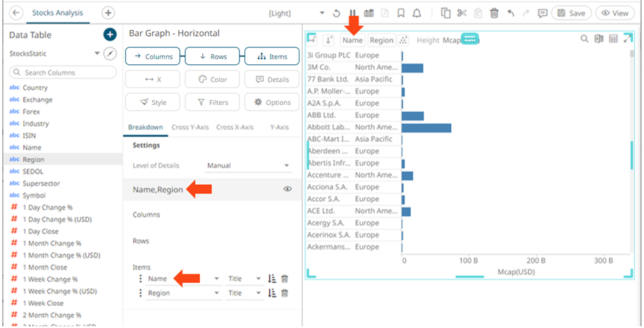Click the add data table plus icon
The height and width of the screenshot is (328, 644).
(x=109, y=35)
